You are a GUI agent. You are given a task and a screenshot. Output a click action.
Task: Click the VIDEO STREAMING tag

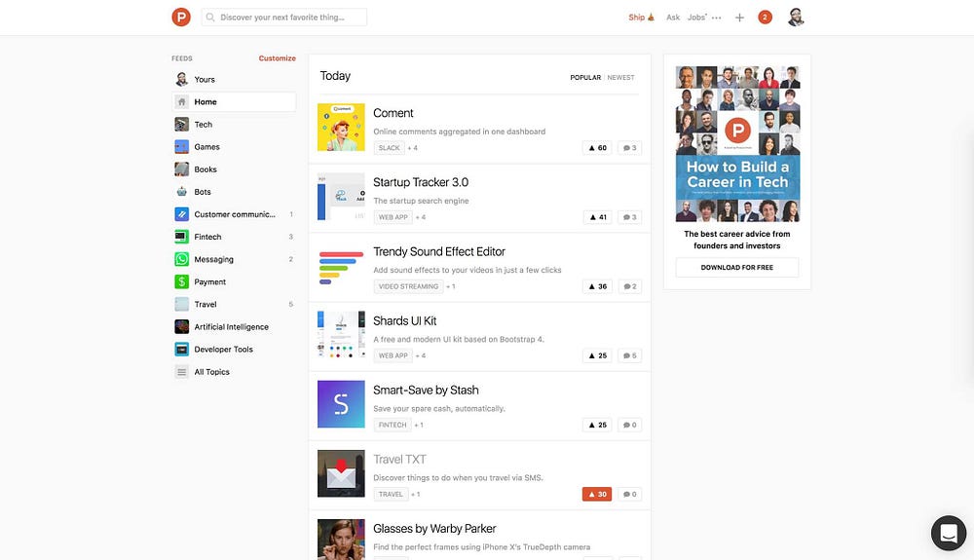pyautogui.click(x=408, y=286)
